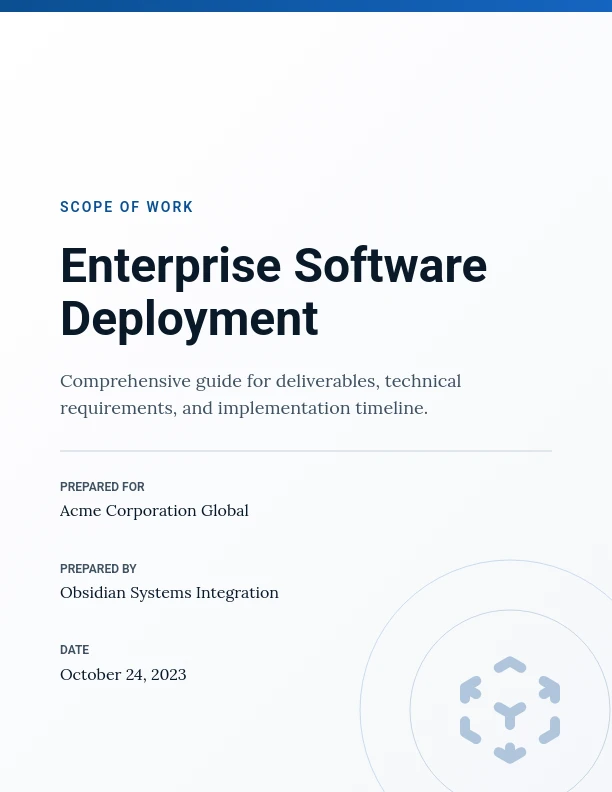Click the bottom arrow of the cube logo
Screen dimensions: 612x792
pyautogui.click(x=510, y=753)
